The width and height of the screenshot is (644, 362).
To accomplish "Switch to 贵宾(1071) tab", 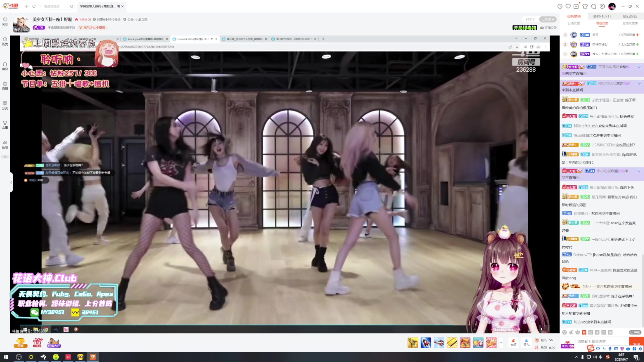I will click(x=602, y=16).
